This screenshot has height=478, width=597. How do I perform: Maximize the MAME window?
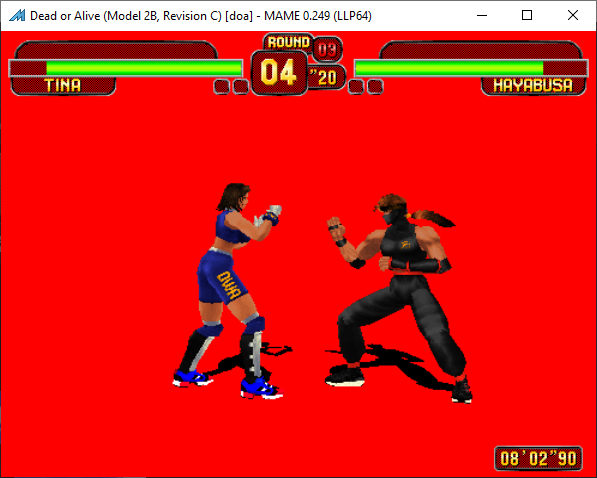tap(527, 15)
